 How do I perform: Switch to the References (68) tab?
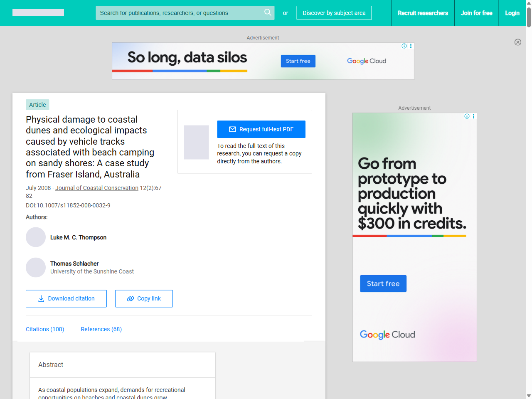[101, 329]
